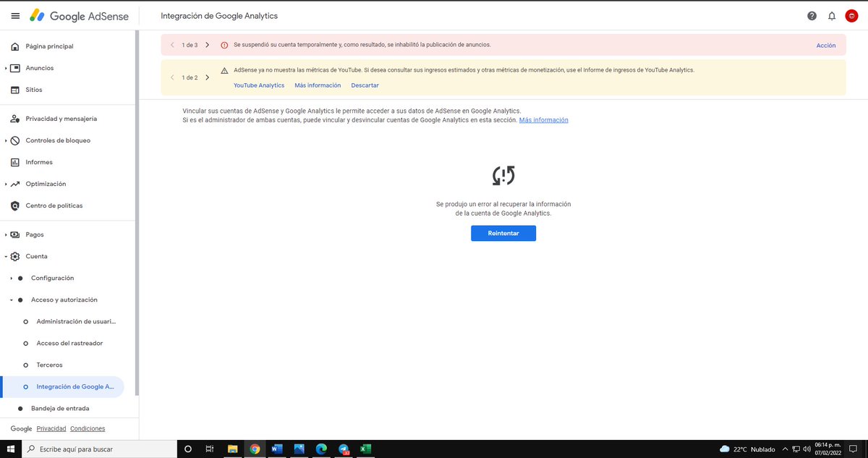Click the sync error icon
Screen dimensions: 868x458
point(503,175)
